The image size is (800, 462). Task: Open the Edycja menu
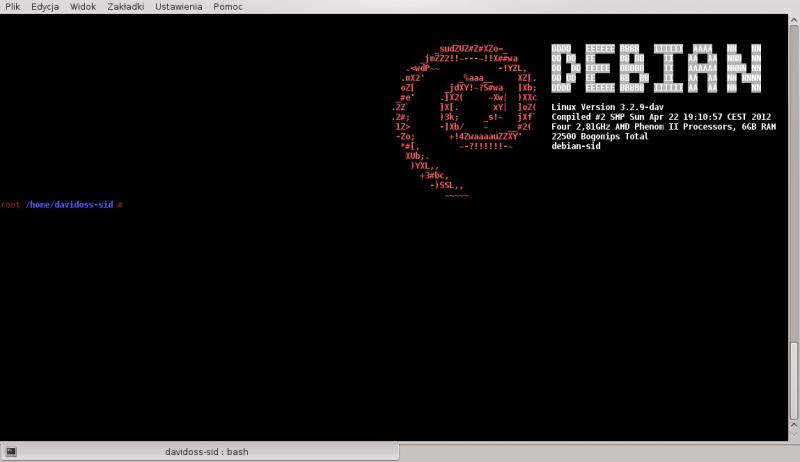(x=45, y=6)
